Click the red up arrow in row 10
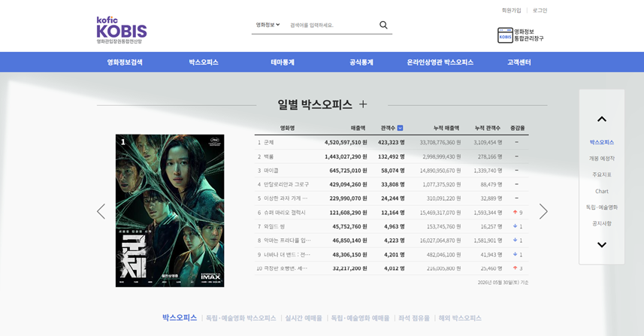 tap(515, 268)
